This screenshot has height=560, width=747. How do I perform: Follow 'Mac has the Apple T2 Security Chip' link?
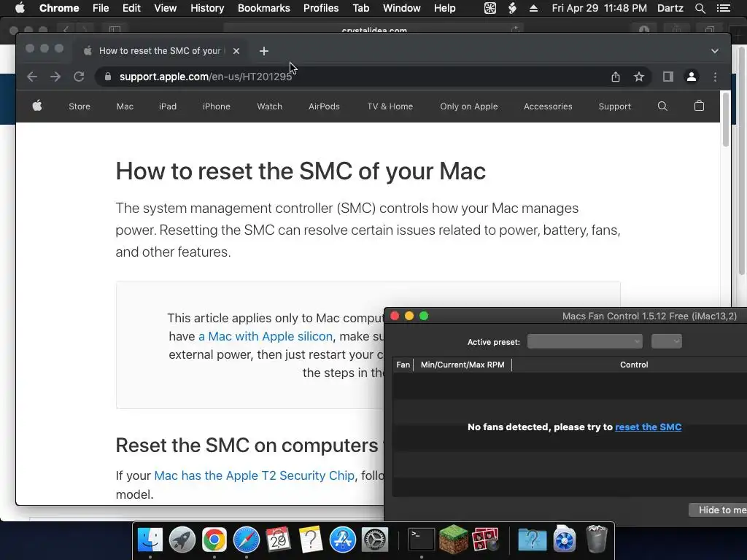coord(255,475)
